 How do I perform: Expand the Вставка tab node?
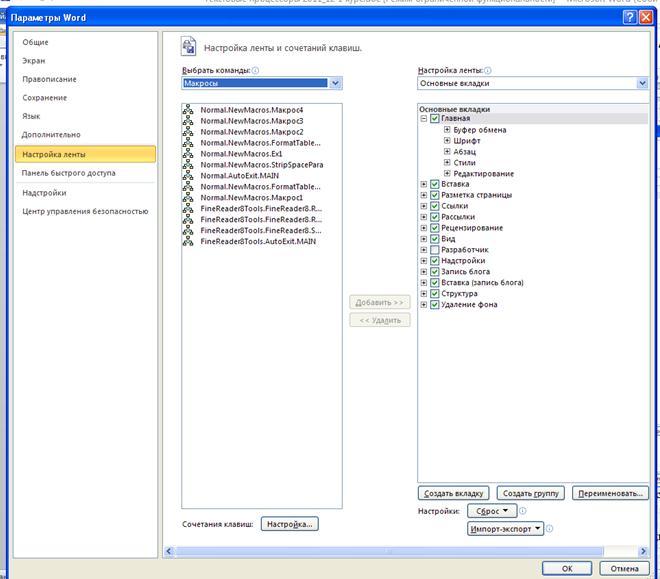424,184
